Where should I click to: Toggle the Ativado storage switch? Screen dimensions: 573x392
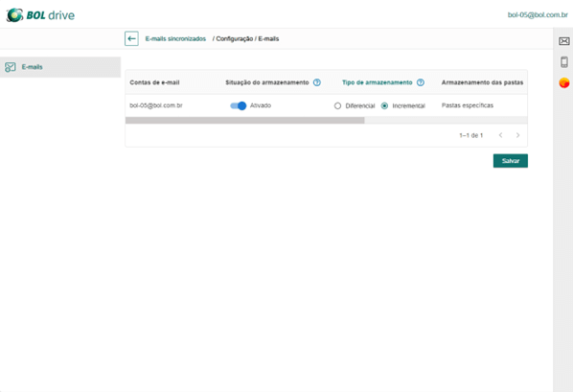coord(239,105)
